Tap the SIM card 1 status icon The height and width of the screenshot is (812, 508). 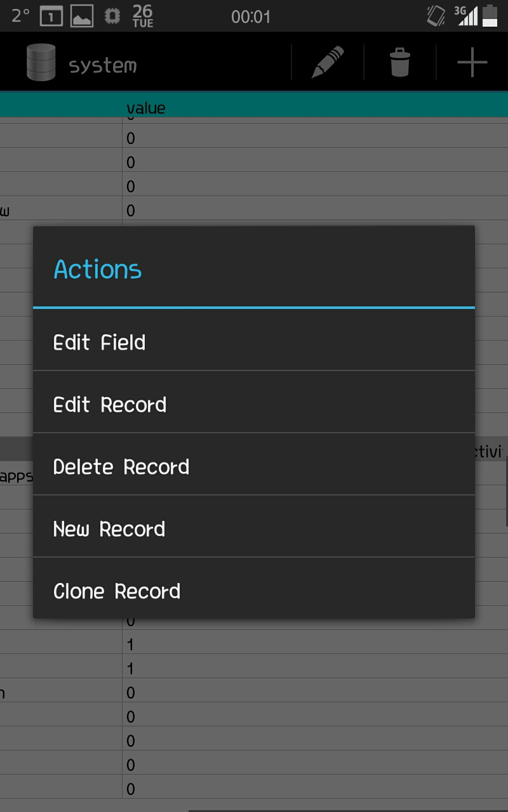pos(51,16)
